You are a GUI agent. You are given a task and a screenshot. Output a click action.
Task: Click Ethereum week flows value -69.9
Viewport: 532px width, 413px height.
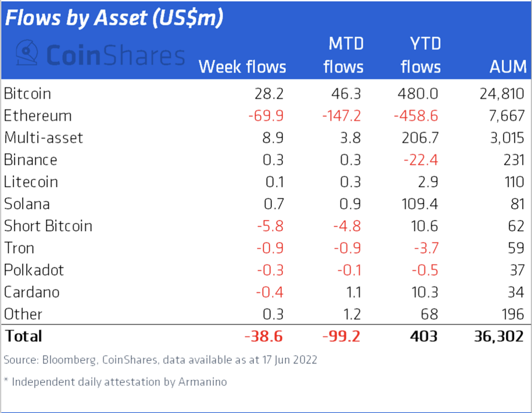click(266, 115)
